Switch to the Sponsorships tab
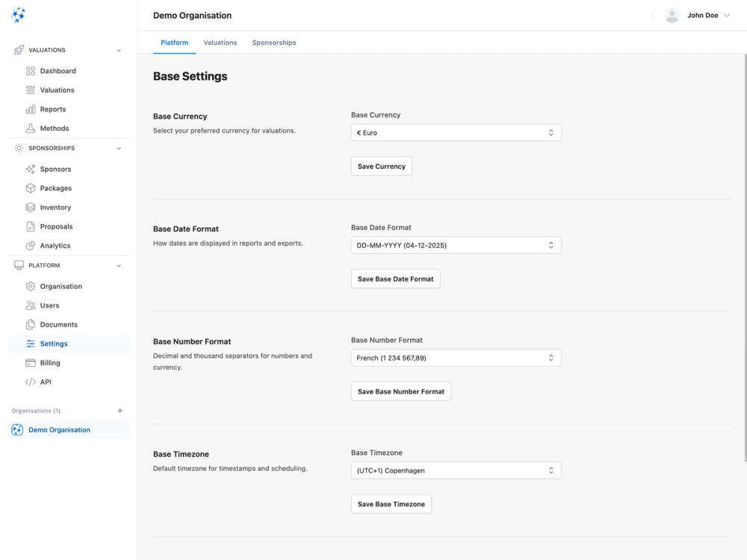Image resolution: width=747 pixels, height=560 pixels. coord(273,43)
